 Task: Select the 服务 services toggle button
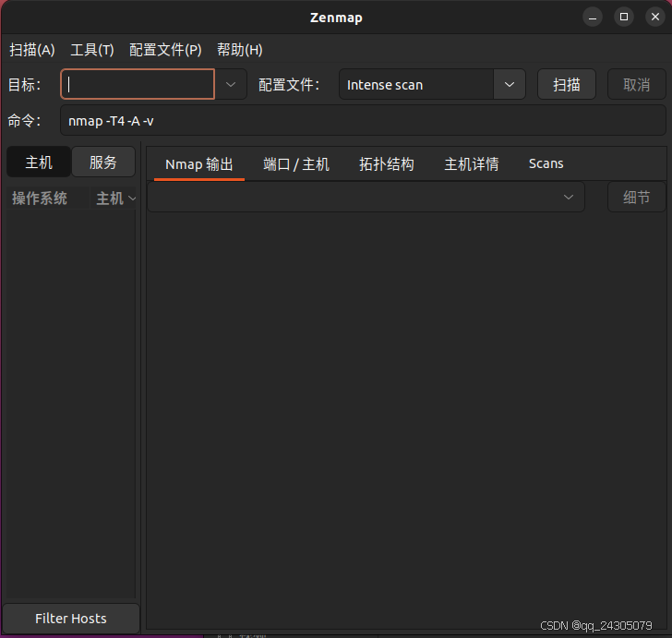click(x=103, y=162)
